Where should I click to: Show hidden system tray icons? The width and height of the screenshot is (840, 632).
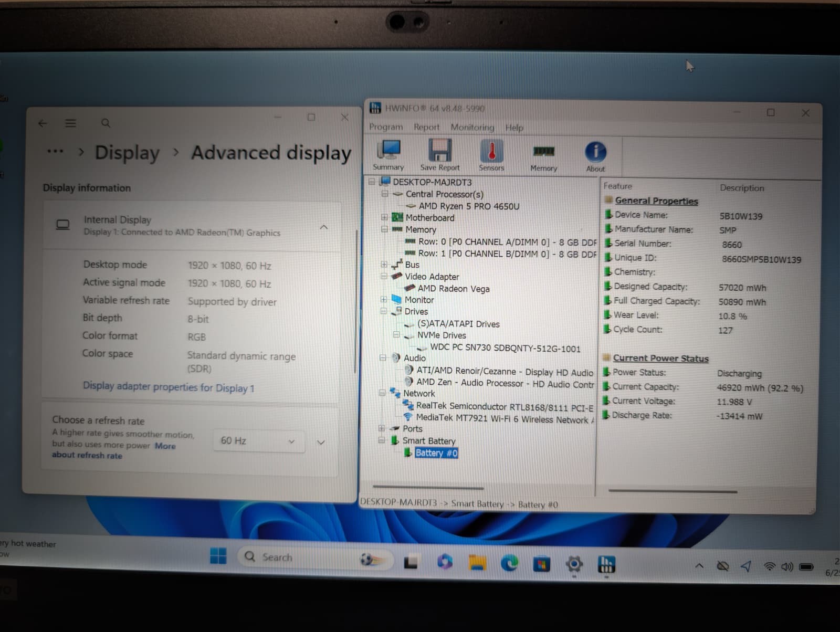(x=699, y=566)
